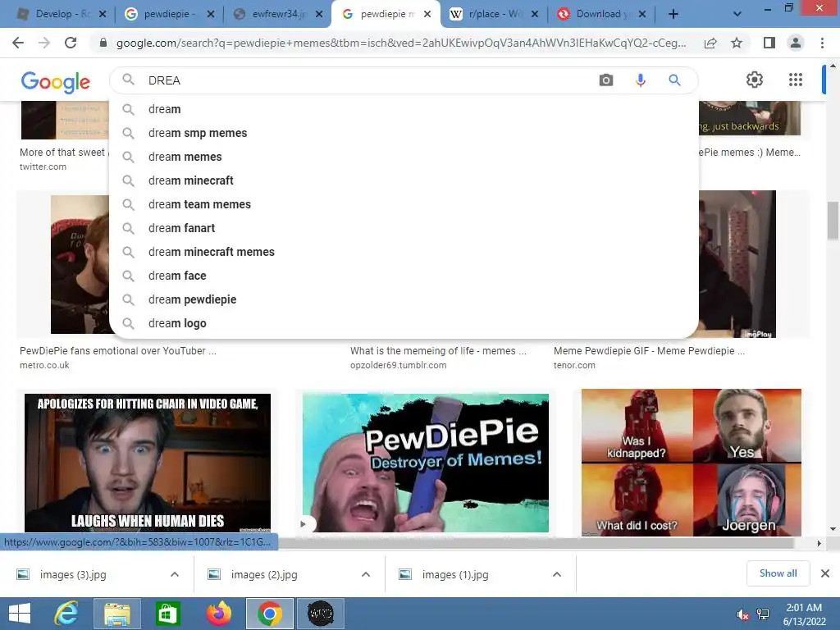Click the muted volume tray icon
This screenshot has width=840, height=630.
742,614
